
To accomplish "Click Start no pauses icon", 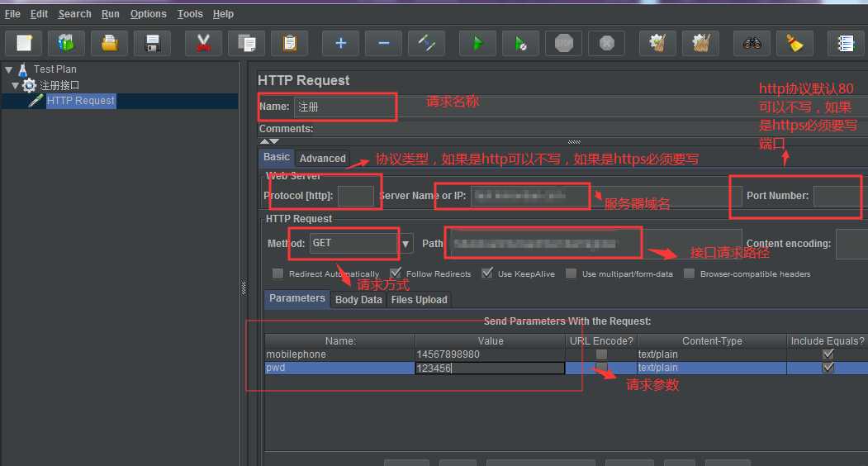I will pos(520,43).
